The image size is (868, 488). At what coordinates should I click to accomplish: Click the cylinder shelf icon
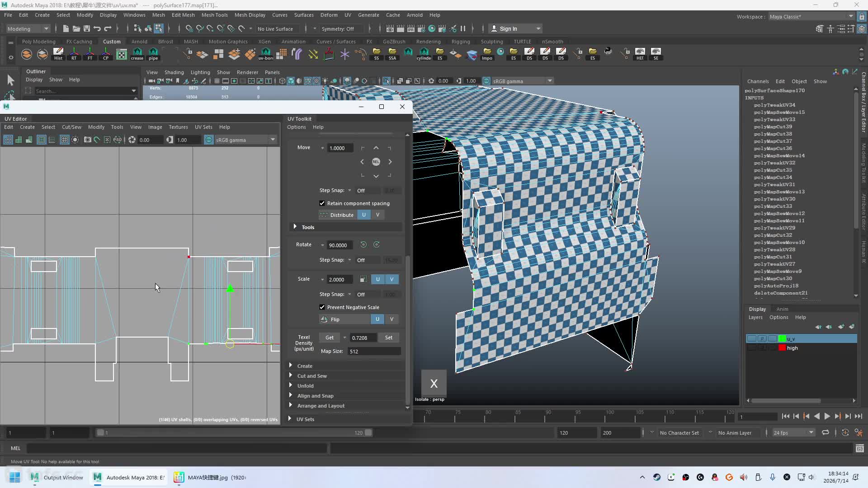pos(424,54)
